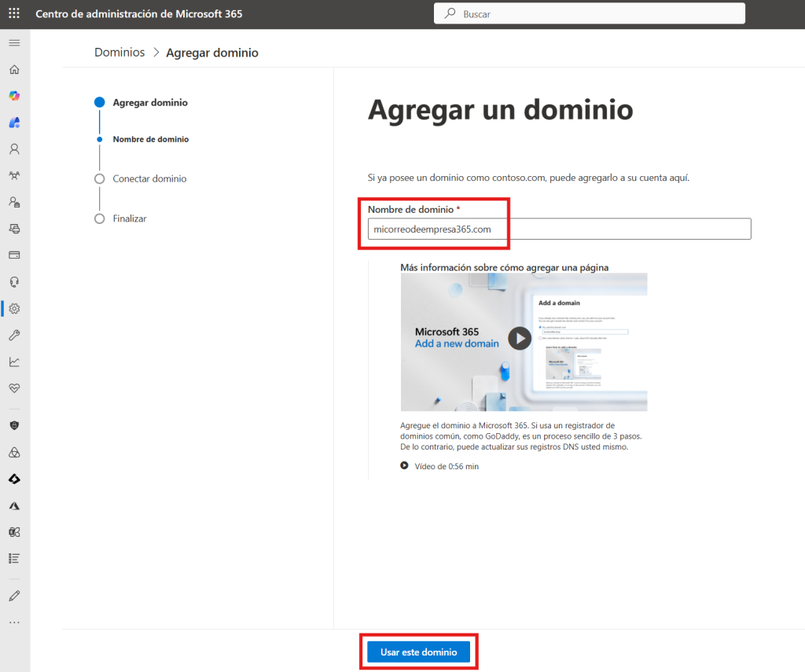Image resolution: width=805 pixels, height=672 pixels.
Task: Click the Buscar search box
Action: 589,13
